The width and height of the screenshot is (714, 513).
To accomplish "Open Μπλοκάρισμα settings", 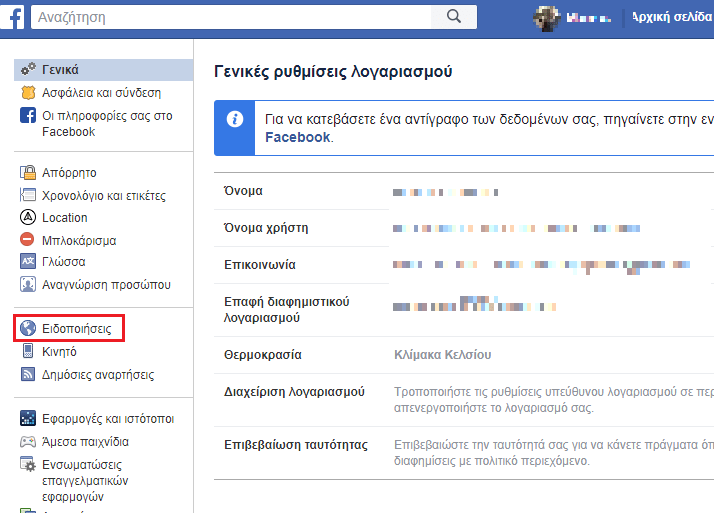I will [79, 240].
